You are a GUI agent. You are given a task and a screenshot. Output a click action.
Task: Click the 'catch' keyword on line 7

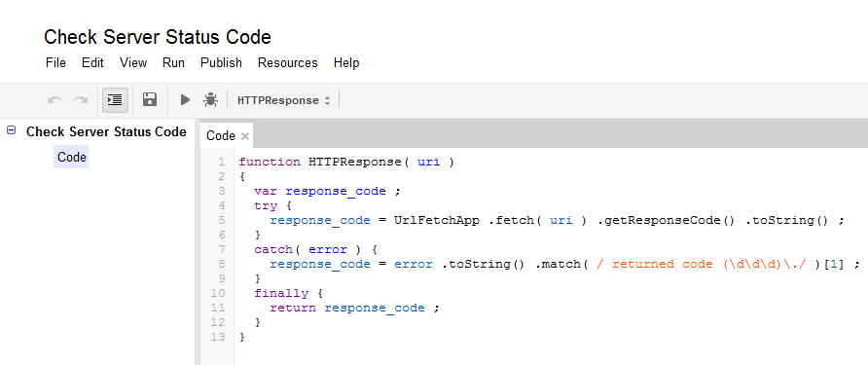tap(273, 250)
